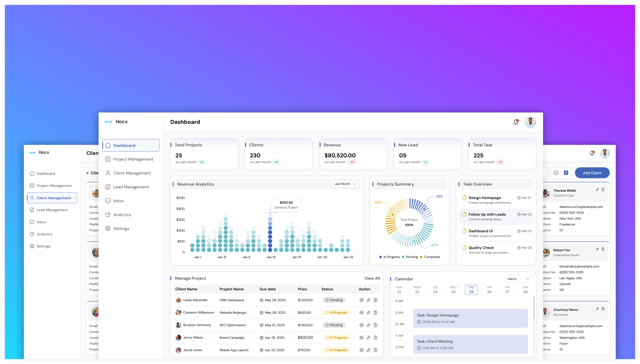The width and height of the screenshot is (640, 364).
Task: Edit Brooklyn Simmons' project with the pencil icon
Action: 368,325
